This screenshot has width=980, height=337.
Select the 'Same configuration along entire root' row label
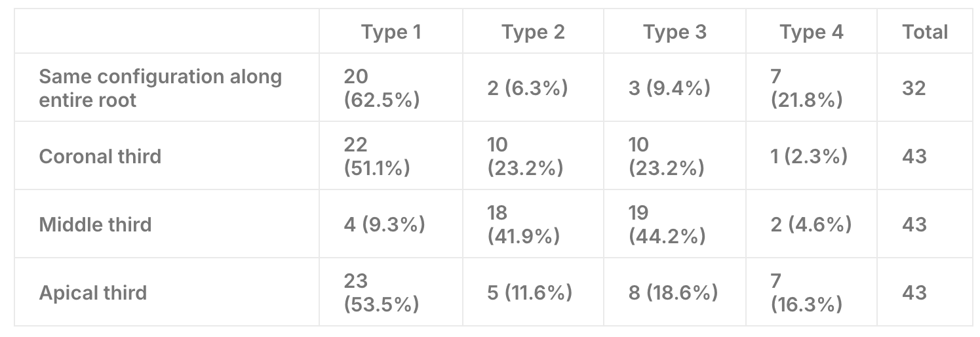point(161,88)
